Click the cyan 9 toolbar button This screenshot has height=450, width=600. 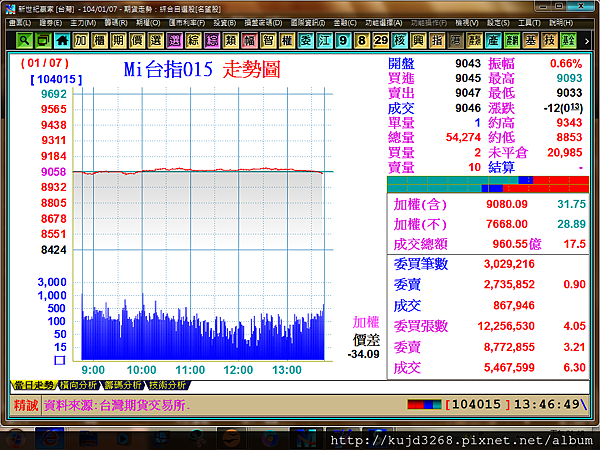pos(343,40)
